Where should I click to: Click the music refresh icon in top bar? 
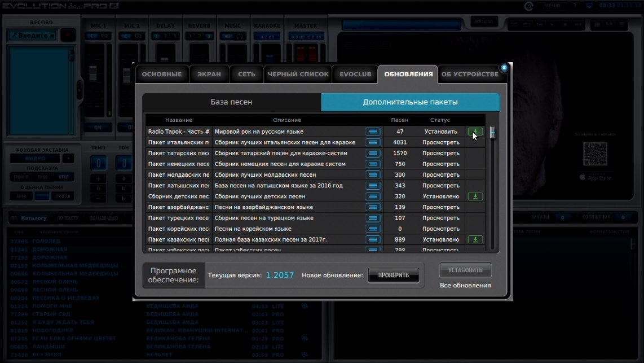[528, 6]
